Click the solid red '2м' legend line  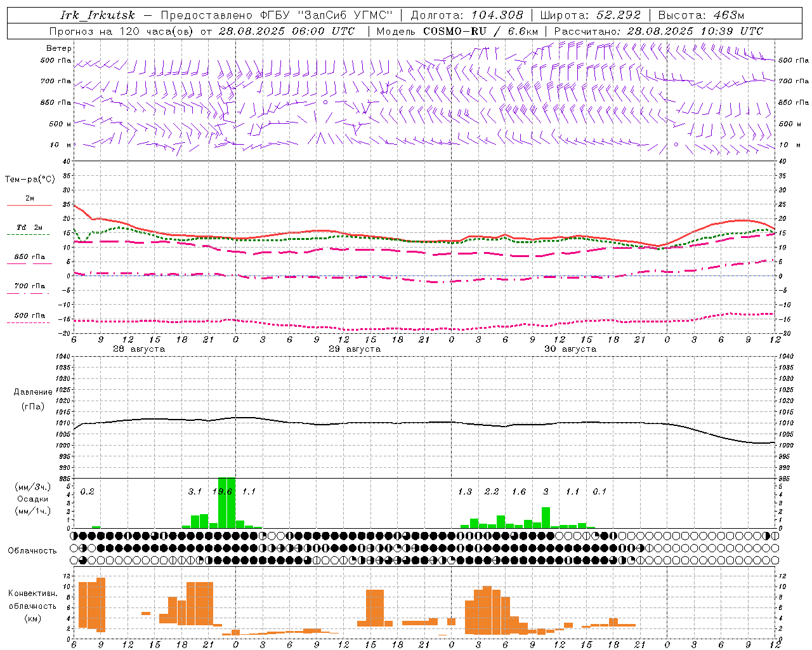(x=29, y=206)
